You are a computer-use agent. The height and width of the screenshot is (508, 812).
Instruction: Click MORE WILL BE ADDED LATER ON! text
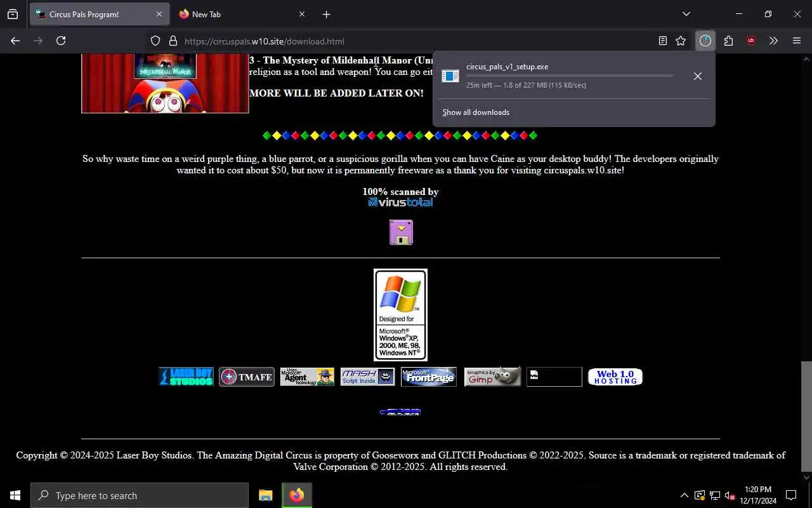(336, 93)
